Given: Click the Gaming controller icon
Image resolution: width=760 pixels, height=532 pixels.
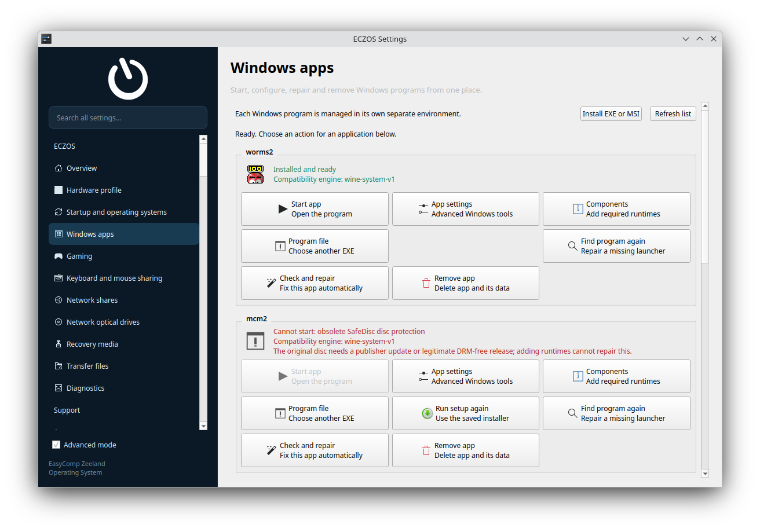Looking at the screenshot, I should click(58, 256).
